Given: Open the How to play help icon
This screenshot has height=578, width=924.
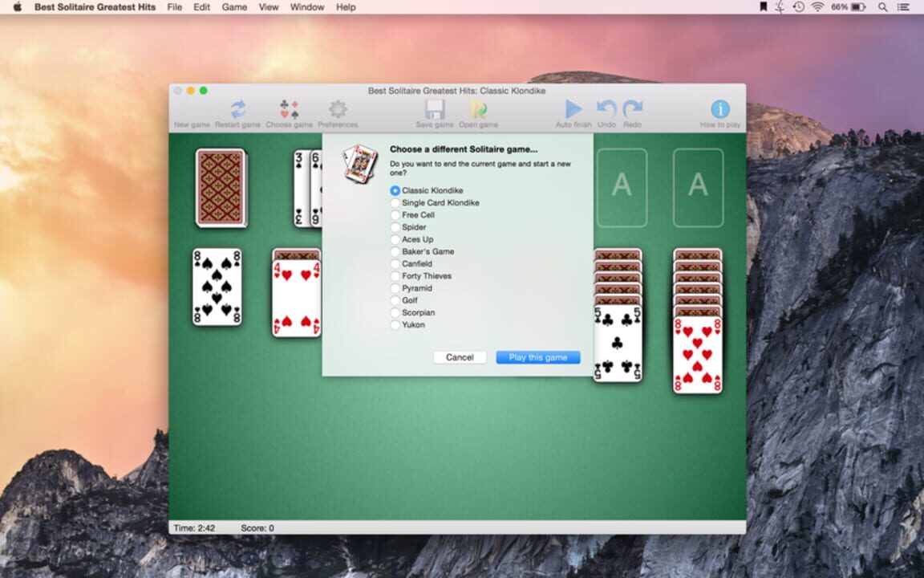Looking at the screenshot, I should (x=718, y=111).
